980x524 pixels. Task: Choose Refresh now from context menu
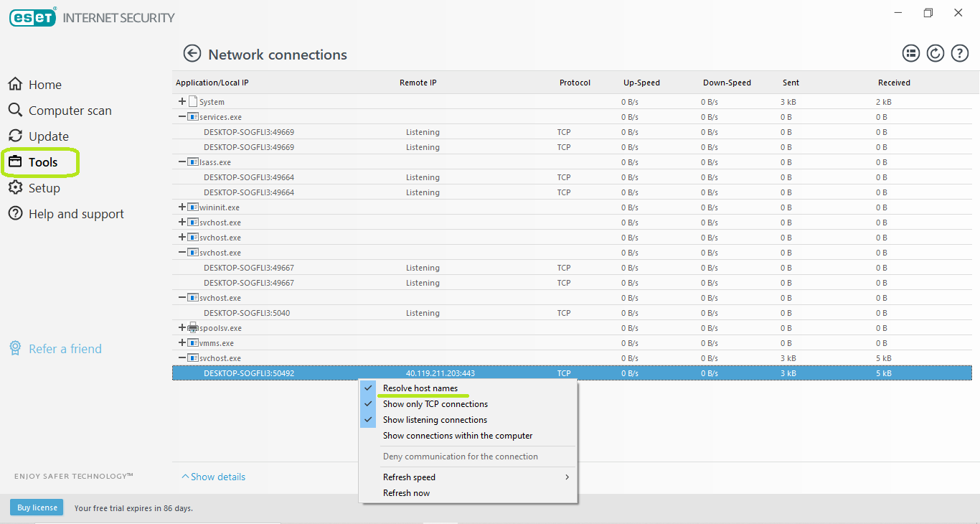tap(406, 493)
